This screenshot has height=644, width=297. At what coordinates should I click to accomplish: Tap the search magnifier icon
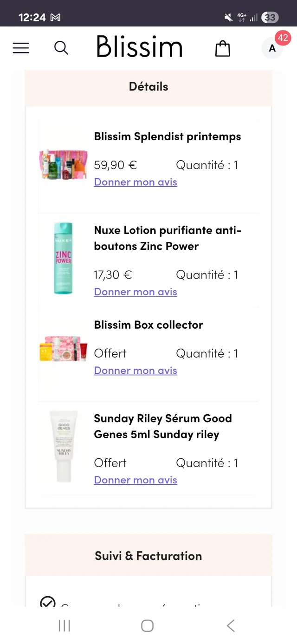[x=61, y=48]
